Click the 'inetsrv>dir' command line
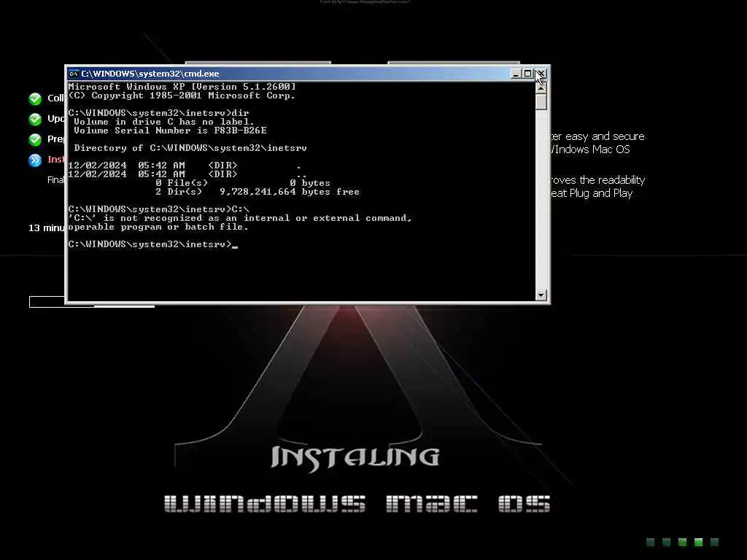 [158, 113]
